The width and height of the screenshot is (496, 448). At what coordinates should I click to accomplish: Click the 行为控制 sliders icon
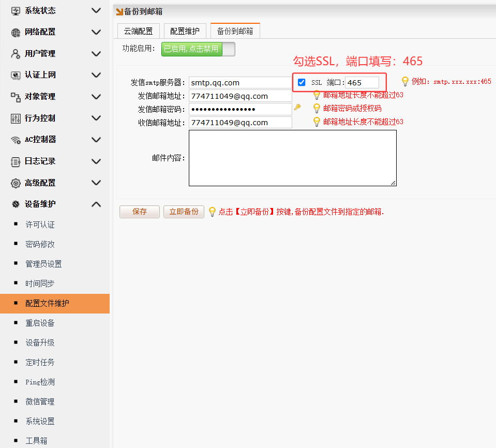pyautogui.click(x=16, y=118)
